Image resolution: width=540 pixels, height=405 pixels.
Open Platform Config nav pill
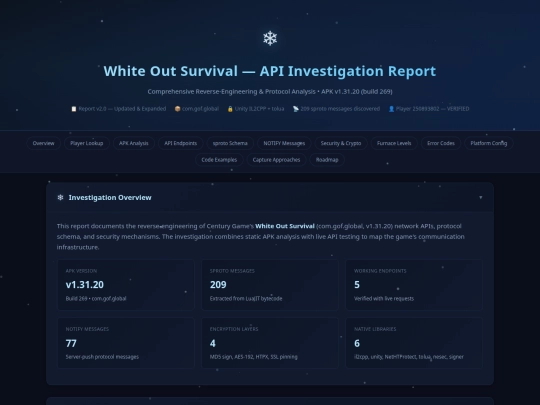(x=489, y=143)
